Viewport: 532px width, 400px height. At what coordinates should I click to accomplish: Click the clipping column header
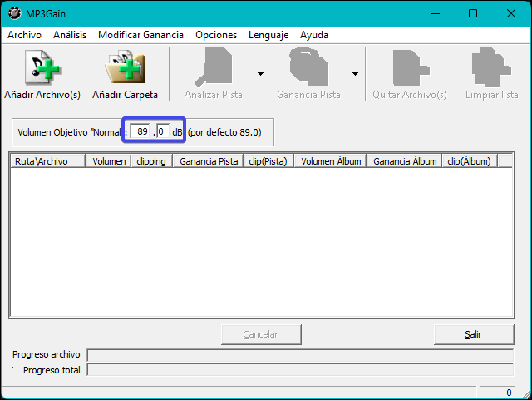point(151,161)
